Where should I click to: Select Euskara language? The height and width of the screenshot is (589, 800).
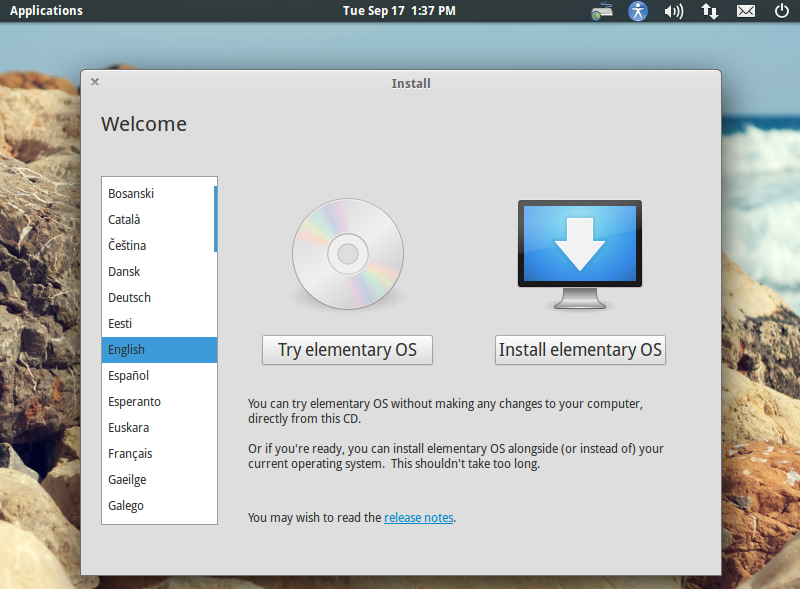(159, 428)
